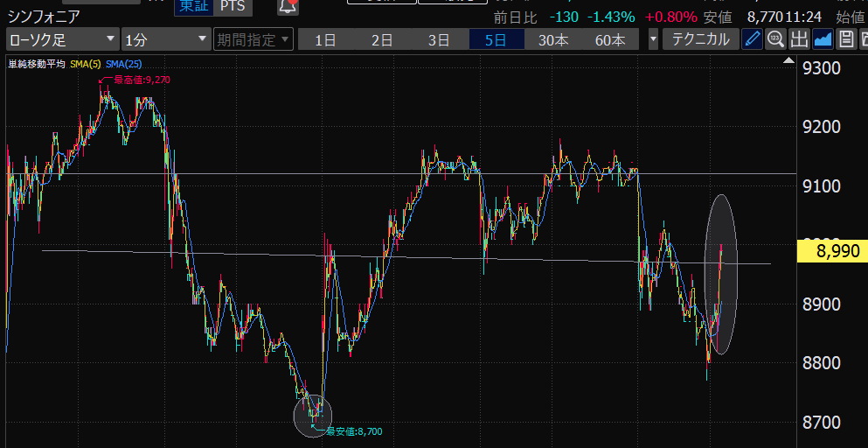This screenshot has height=448, width=868.
Task: Click the alert bell notification icon
Action: (x=287, y=7)
